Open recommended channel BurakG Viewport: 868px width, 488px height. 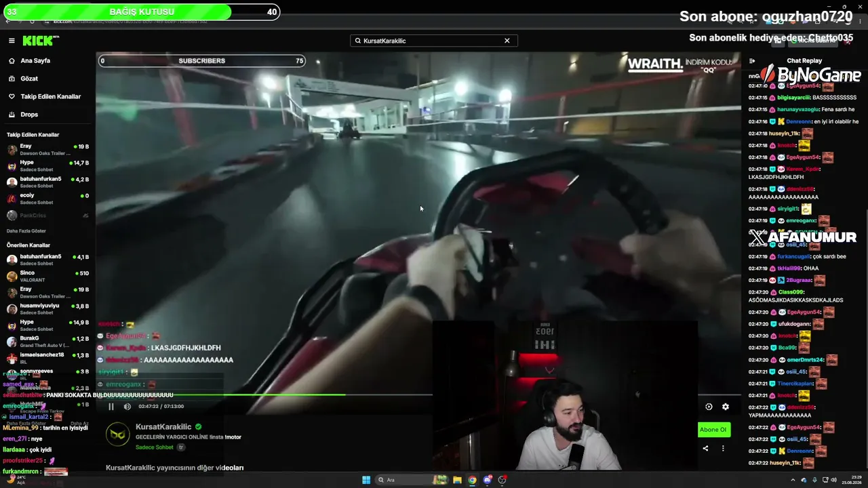coord(47,341)
